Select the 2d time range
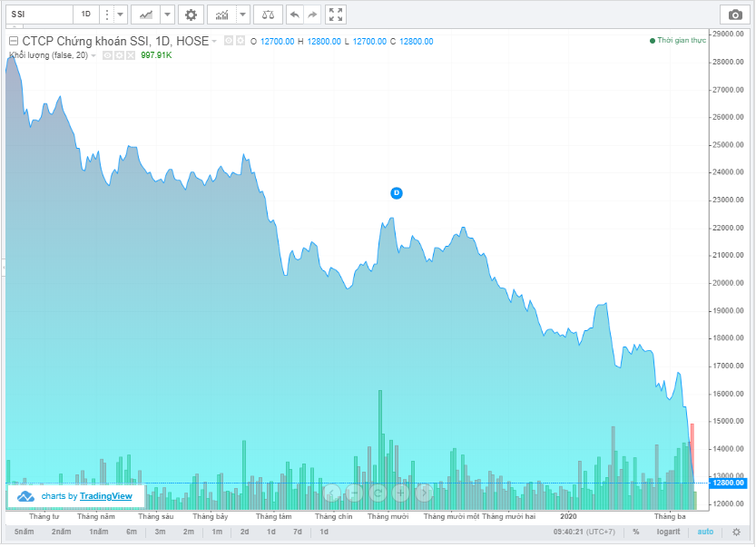Image resolution: width=756 pixels, height=547 pixels. [x=244, y=532]
